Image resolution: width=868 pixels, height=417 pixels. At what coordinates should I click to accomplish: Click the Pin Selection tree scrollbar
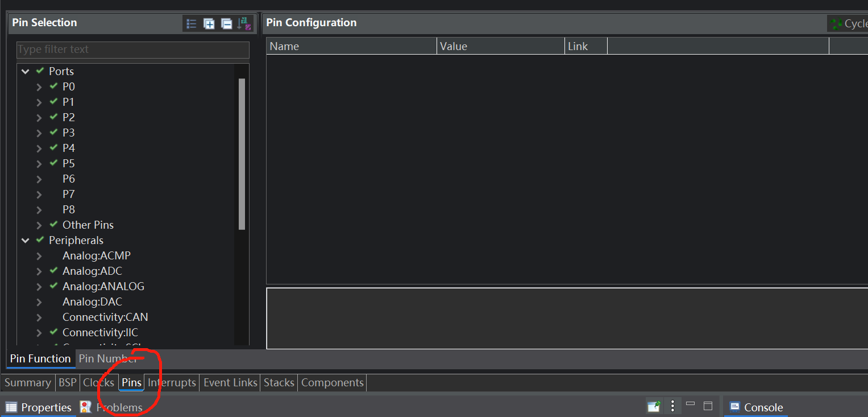coord(242,154)
